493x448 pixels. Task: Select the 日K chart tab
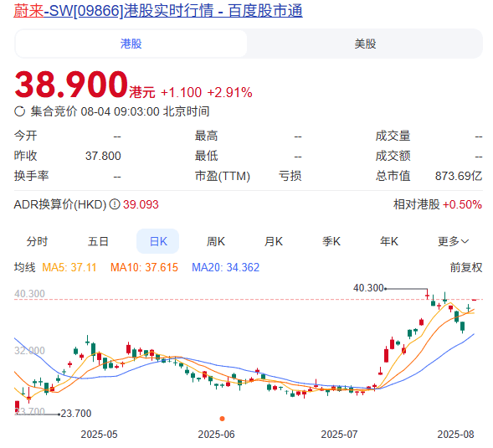(158, 241)
